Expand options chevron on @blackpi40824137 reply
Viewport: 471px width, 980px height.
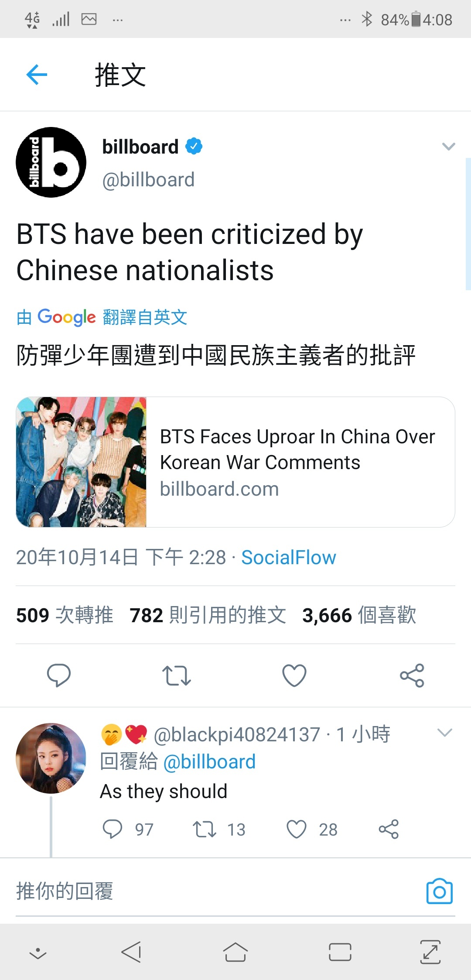(x=444, y=733)
